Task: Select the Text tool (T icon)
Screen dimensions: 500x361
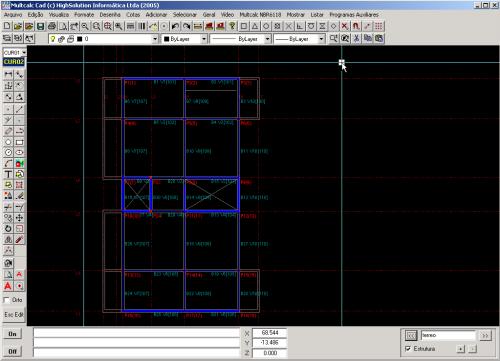Action: [8, 174]
